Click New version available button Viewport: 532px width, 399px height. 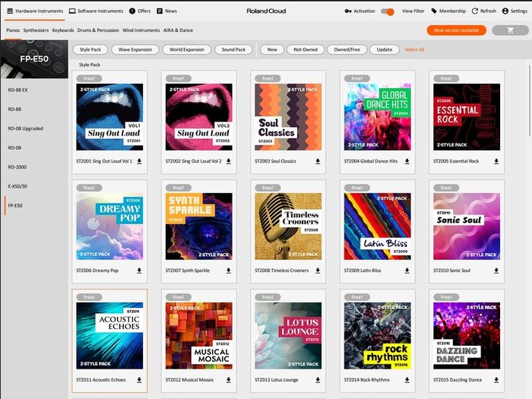pos(456,30)
